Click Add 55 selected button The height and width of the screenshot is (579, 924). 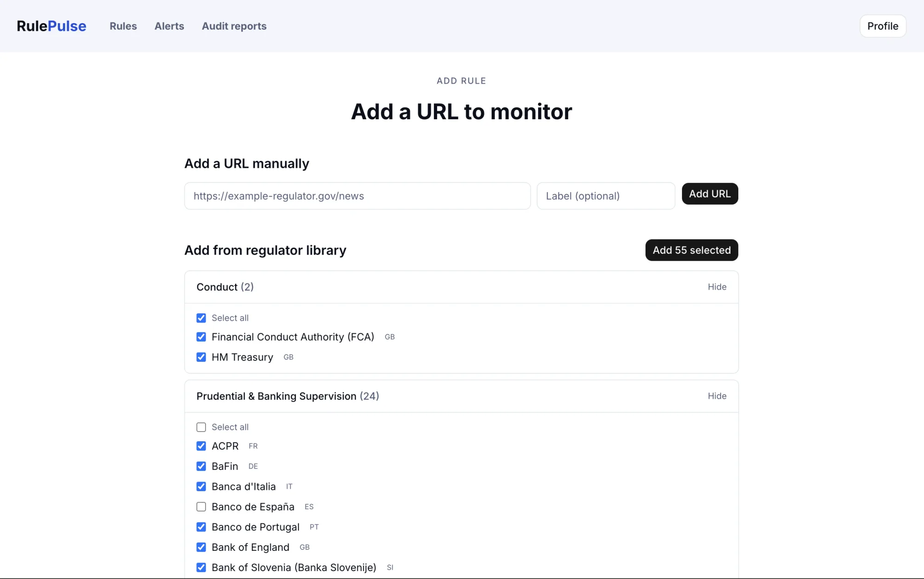pos(692,250)
